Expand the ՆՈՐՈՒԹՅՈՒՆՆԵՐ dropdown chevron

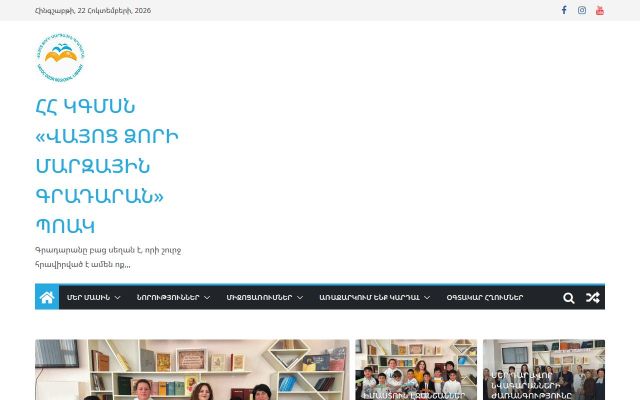[207, 298]
